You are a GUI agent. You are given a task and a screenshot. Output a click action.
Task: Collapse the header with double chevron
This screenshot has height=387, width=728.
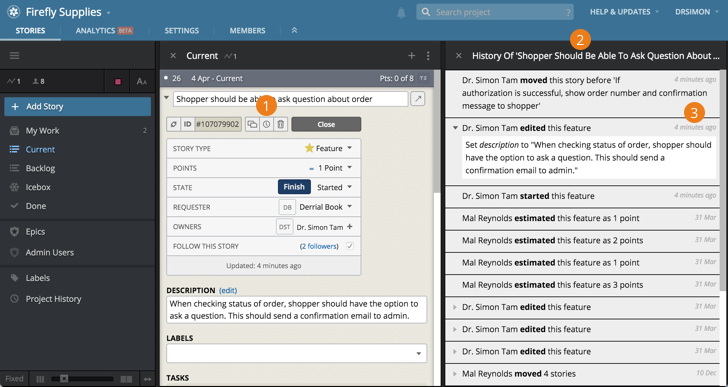click(x=294, y=31)
